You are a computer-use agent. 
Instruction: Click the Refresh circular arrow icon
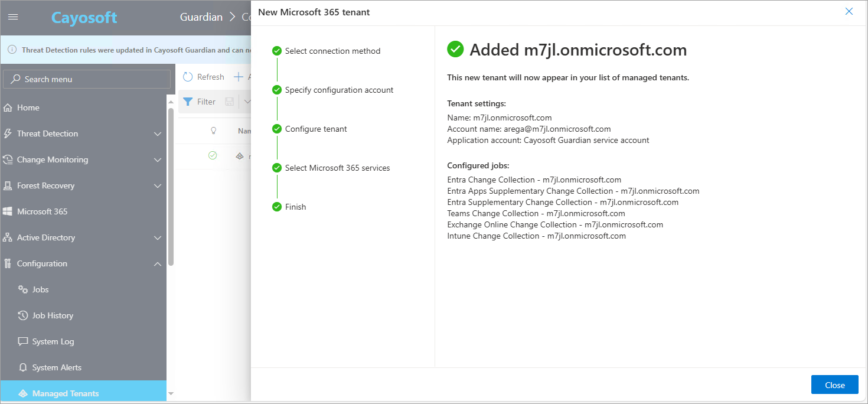click(188, 77)
